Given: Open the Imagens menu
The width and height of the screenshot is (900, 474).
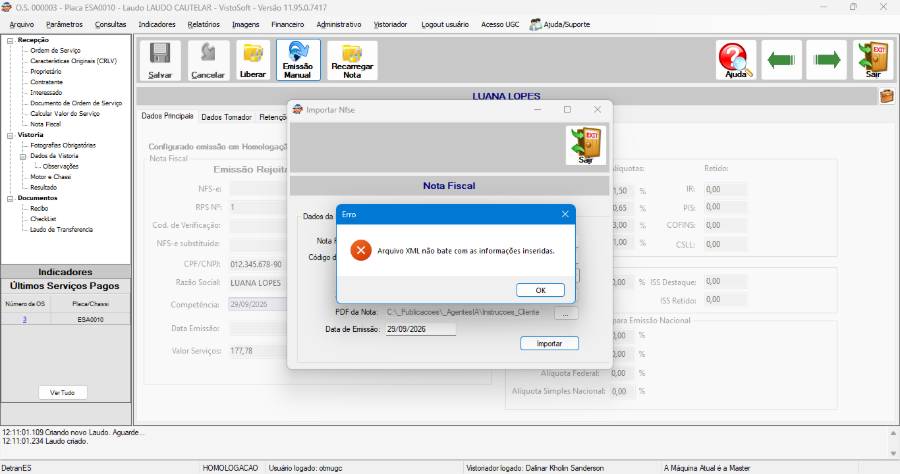Looking at the screenshot, I should click(x=246, y=25).
